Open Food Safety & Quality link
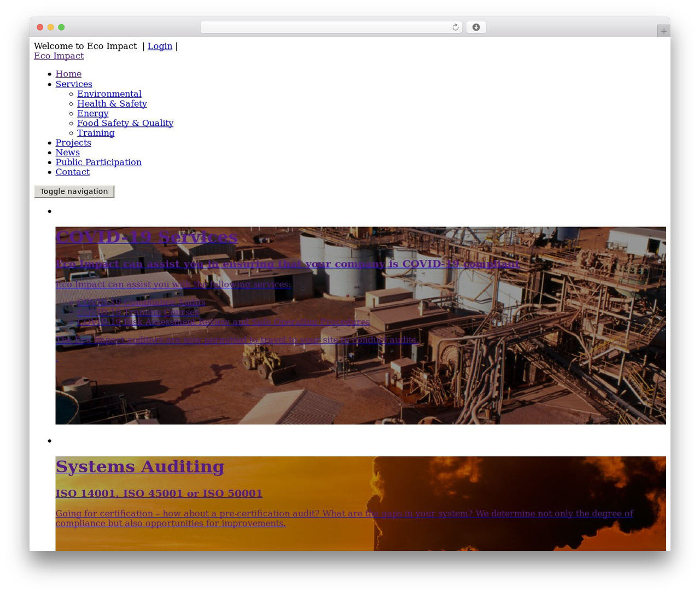The height and width of the screenshot is (593, 700). (x=125, y=124)
